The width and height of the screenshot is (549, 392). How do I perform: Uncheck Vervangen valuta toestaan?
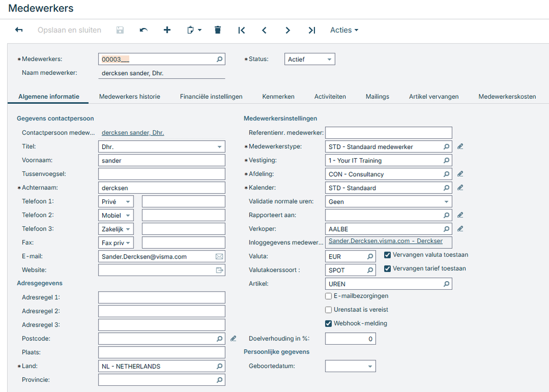[387, 255]
